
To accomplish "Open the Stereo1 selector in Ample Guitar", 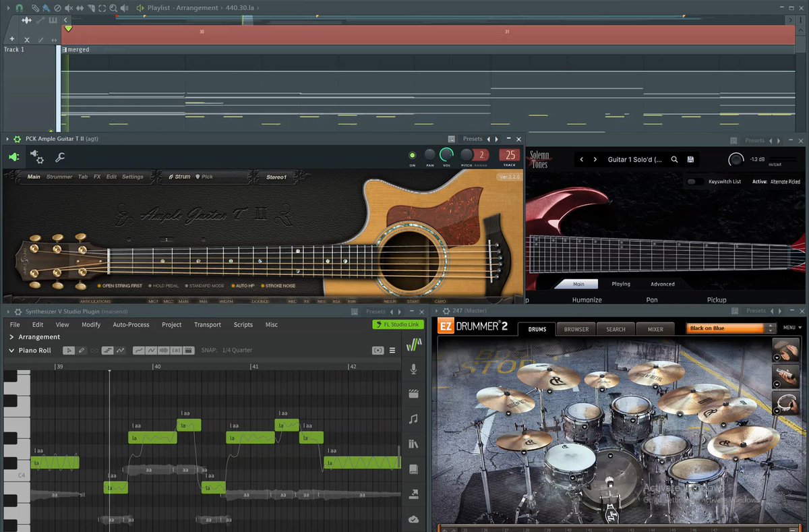I will pos(276,177).
